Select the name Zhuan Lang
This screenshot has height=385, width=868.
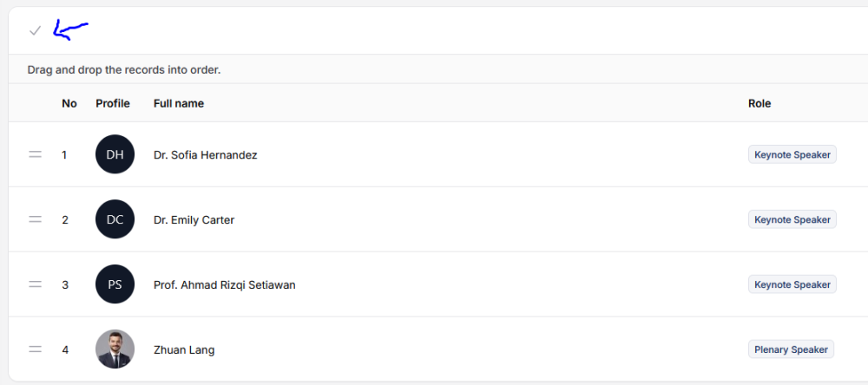[184, 350]
